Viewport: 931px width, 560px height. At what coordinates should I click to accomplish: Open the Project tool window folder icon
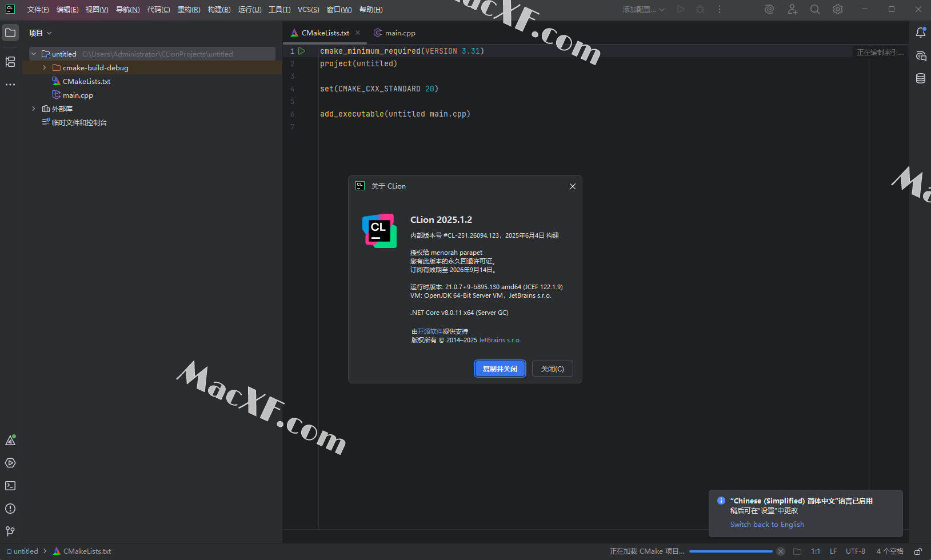tap(10, 33)
